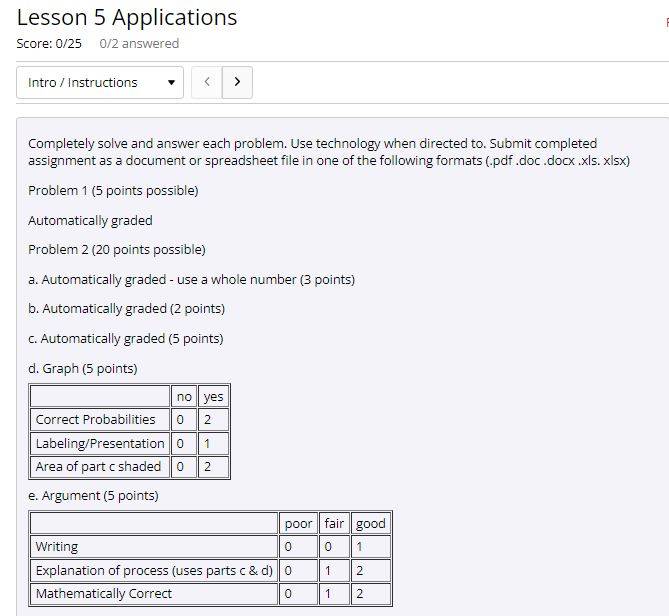Go to the next question arrow
The width and height of the screenshot is (669, 616).
(237, 82)
